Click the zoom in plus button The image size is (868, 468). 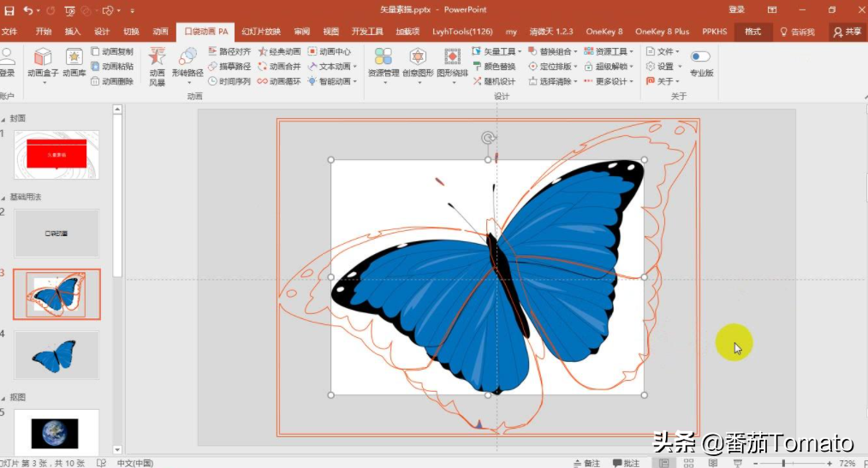pos(829,463)
